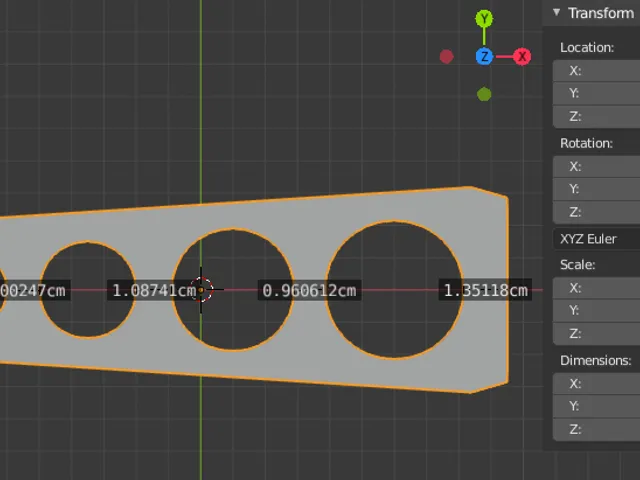The height and width of the screenshot is (480, 640).
Task: Click the Location X field
Action: click(596, 71)
